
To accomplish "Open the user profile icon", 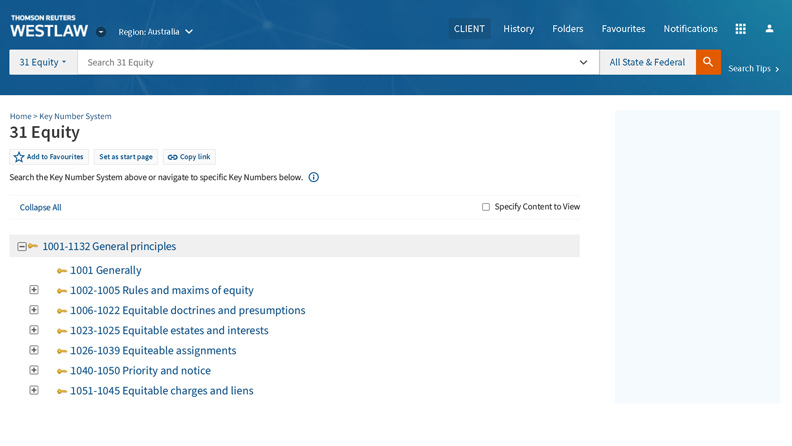I will [769, 29].
